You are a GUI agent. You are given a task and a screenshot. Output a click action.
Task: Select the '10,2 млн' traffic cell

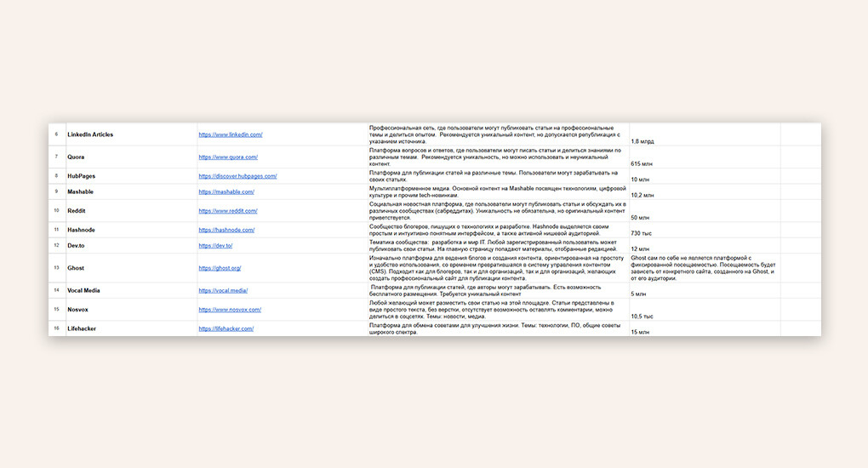point(705,191)
